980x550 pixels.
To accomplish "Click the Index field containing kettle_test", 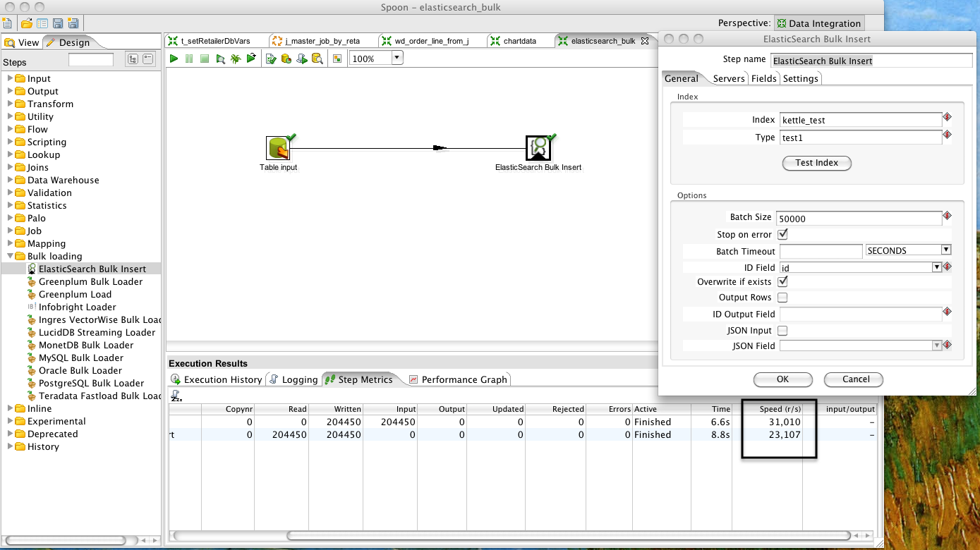I will [x=860, y=120].
